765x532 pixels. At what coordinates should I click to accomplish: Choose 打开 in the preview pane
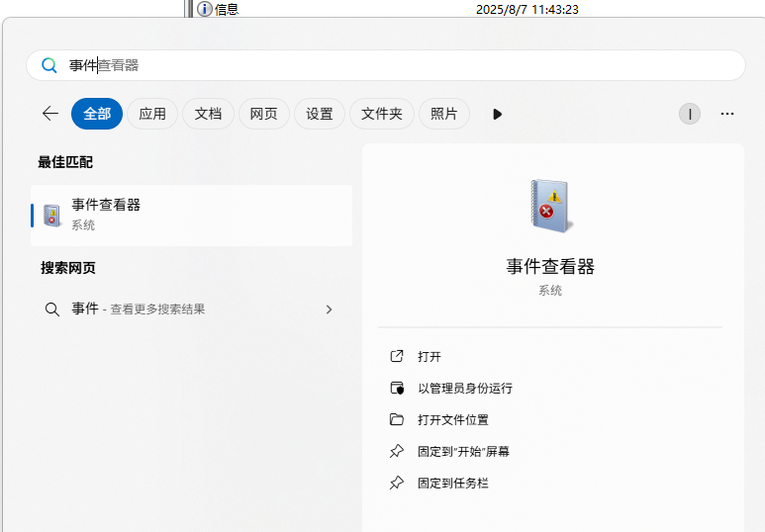tap(430, 356)
